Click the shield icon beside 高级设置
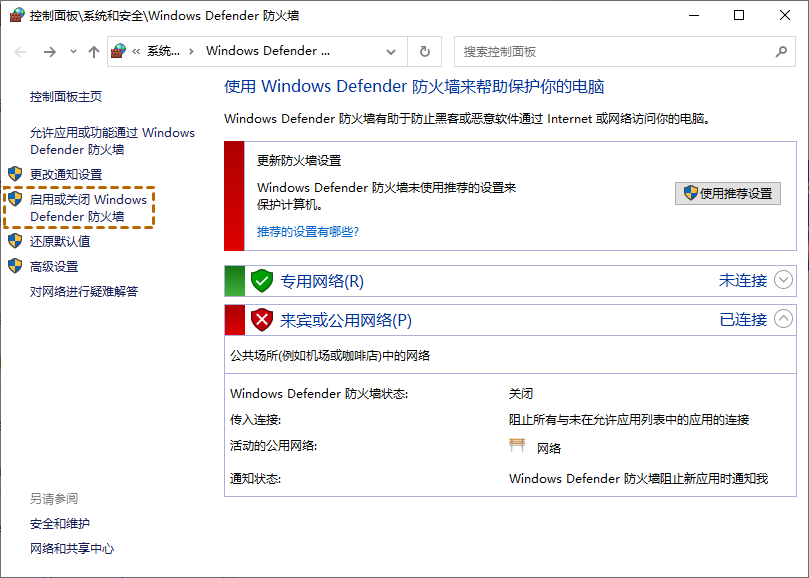This screenshot has width=809, height=578. pos(15,265)
